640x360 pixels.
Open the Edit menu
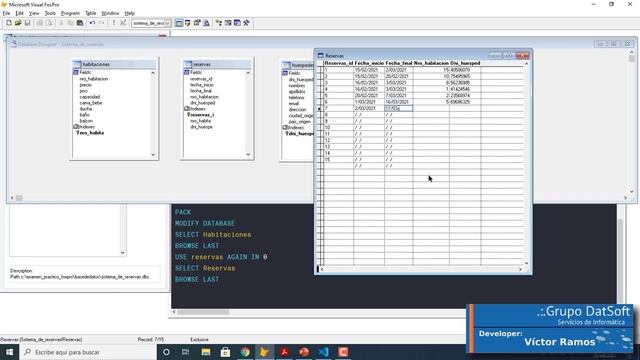pyautogui.click(x=20, y=13)
